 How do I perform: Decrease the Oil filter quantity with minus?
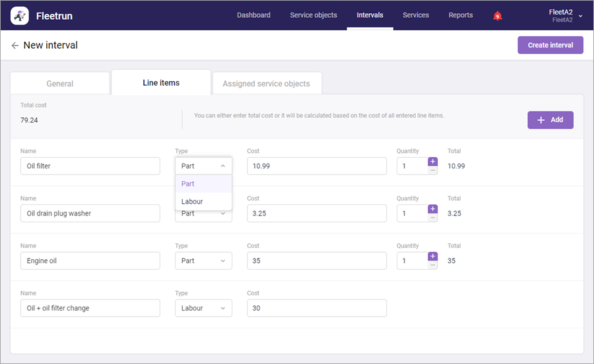coord(433,170)
